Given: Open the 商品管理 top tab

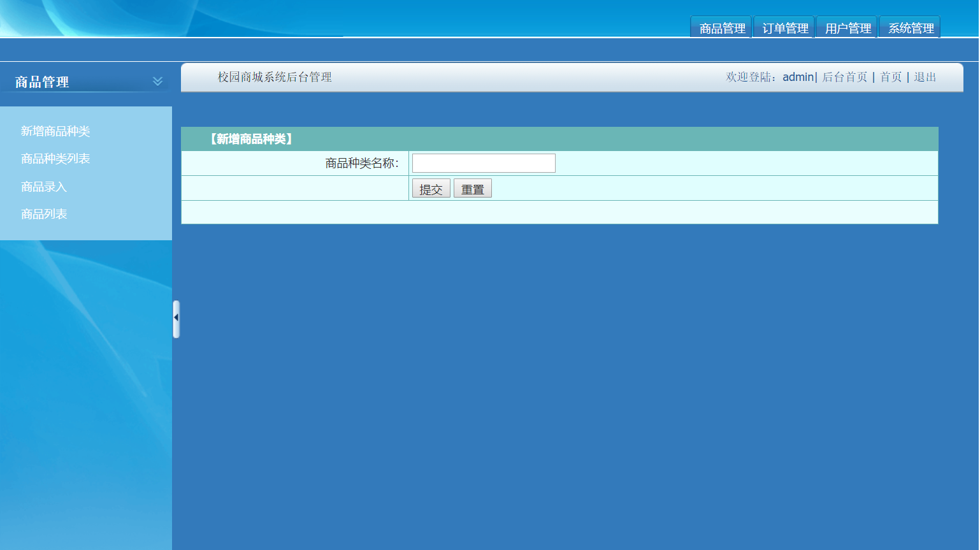Looking at the screenshot, I should [721, 27].
